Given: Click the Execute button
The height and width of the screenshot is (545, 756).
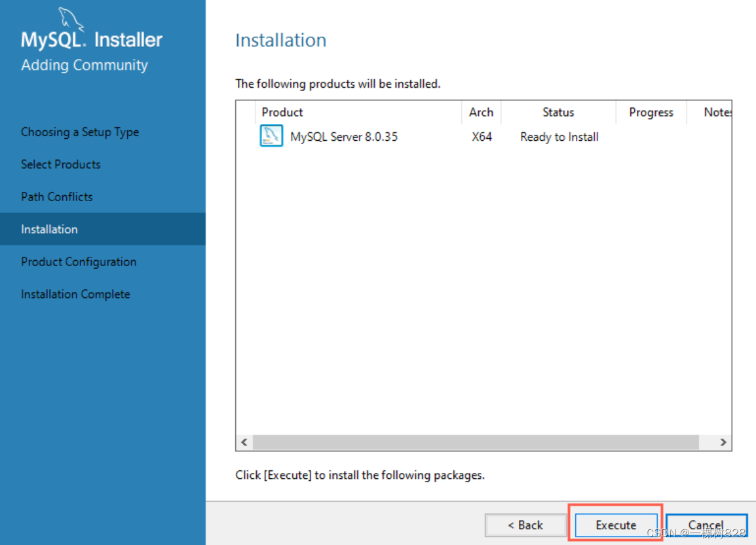Looking at the screenshot, I should (616, 525).
